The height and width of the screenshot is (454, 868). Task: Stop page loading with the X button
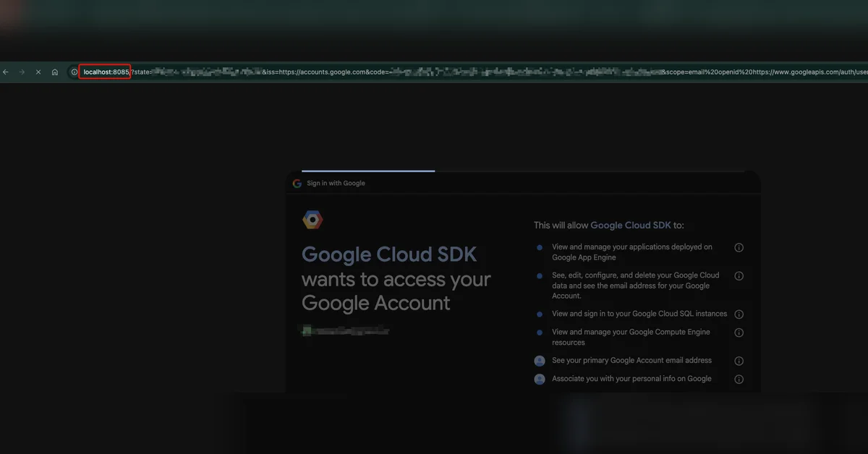(x=38, y=72)
